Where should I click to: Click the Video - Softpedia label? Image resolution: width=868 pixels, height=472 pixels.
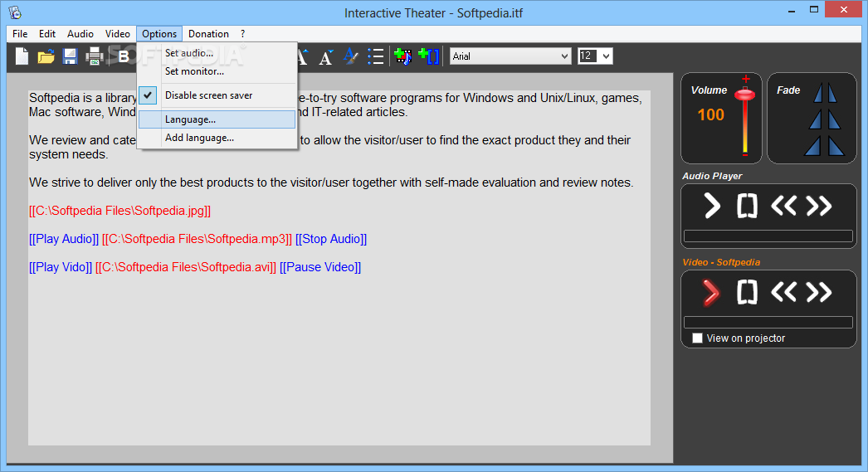tap(721, 262)
